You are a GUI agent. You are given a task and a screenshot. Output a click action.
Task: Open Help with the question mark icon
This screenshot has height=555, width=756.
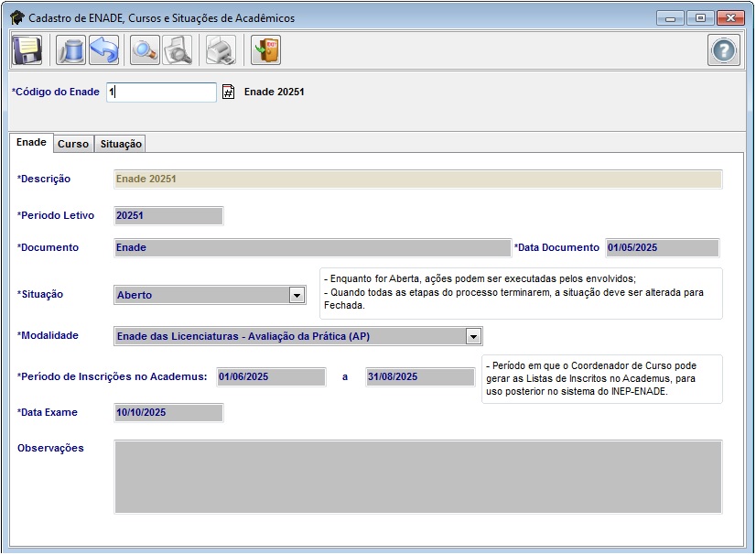tap(723, 50)
